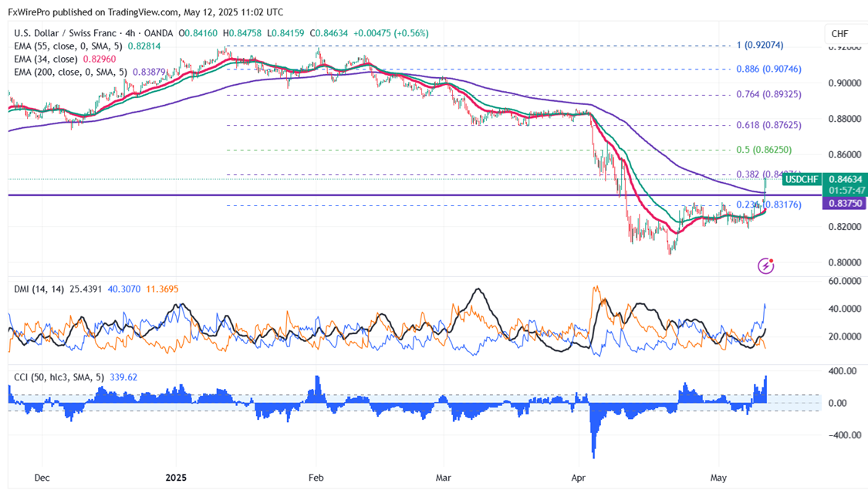868x490 pixels.
Task: Click the EMA (34, close) legend
Action: (46, 59)
